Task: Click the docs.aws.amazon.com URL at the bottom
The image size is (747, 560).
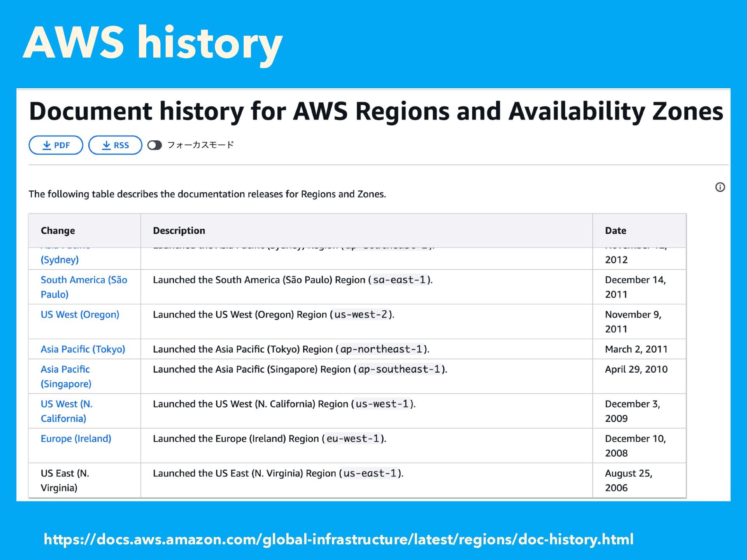Action: (338, 539)
